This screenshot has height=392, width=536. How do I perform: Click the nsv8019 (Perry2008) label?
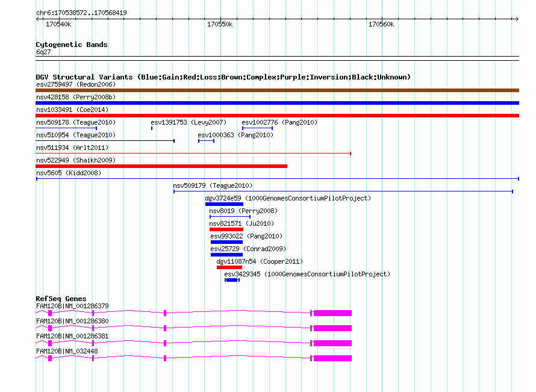[243, 211]
